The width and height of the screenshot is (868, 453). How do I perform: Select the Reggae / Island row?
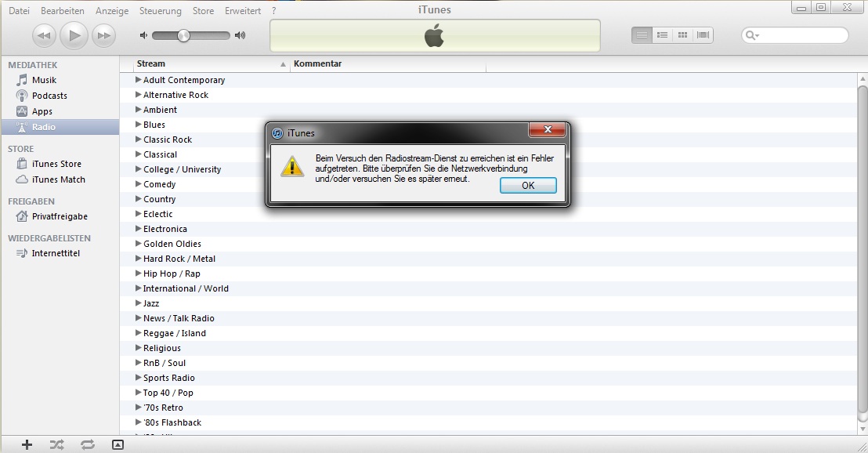489,333
